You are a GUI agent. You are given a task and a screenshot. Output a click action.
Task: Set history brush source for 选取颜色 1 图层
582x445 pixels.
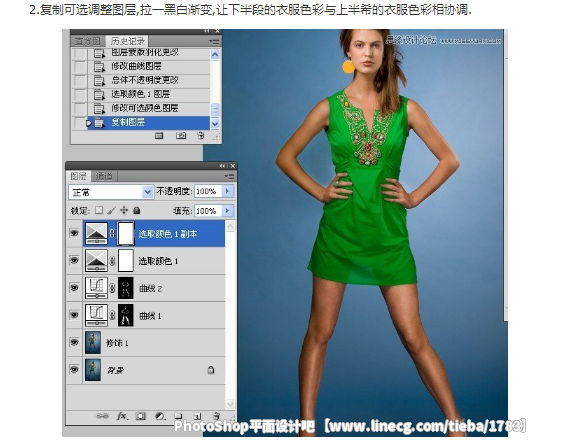coord(79,95)
